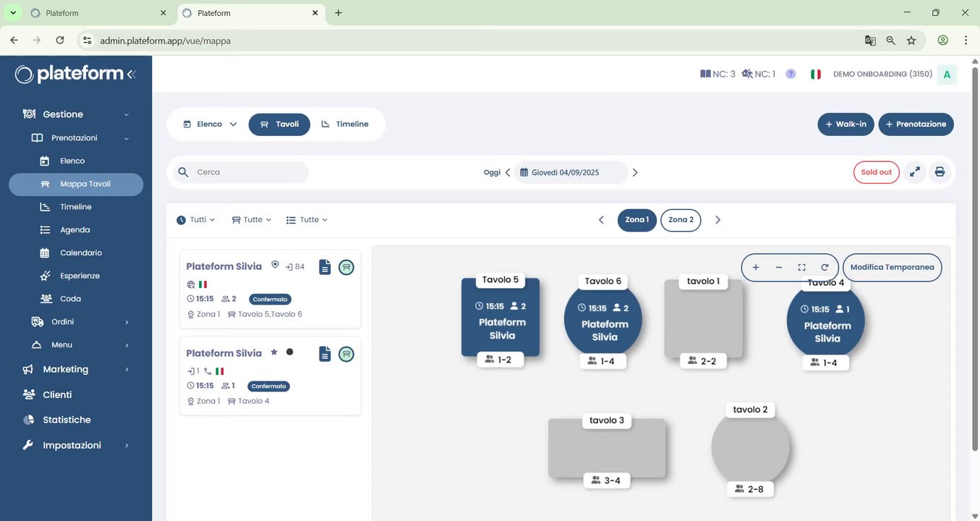The width and height of the screenshot is (980, 521).
Task: Open the document icon on the Tavolo 4 reservation
Action: pyautogui.click(x=325, y=354)
